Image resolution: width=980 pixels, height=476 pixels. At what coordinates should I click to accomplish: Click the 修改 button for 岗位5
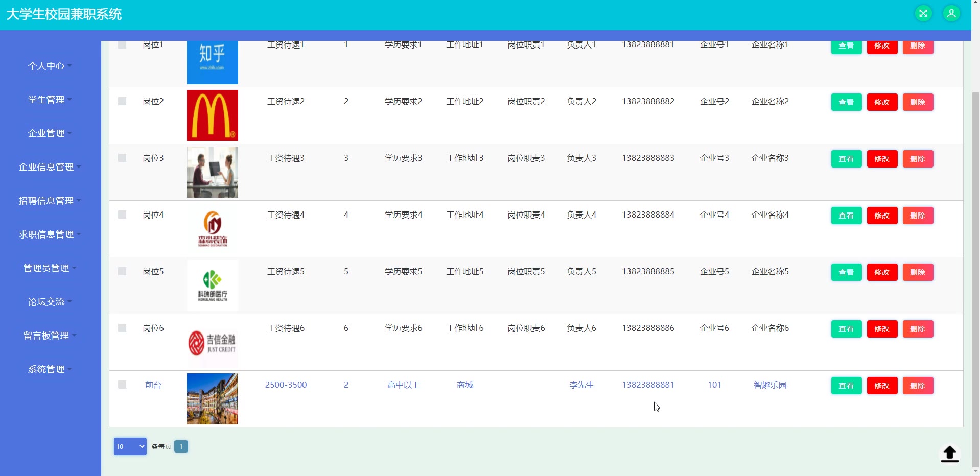pos(882,272)
